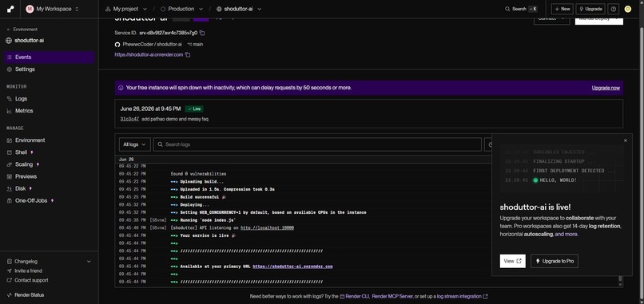Click the View button in popup
The height and width of the screenshot is (304, 644).
click(x=513, y=261)
